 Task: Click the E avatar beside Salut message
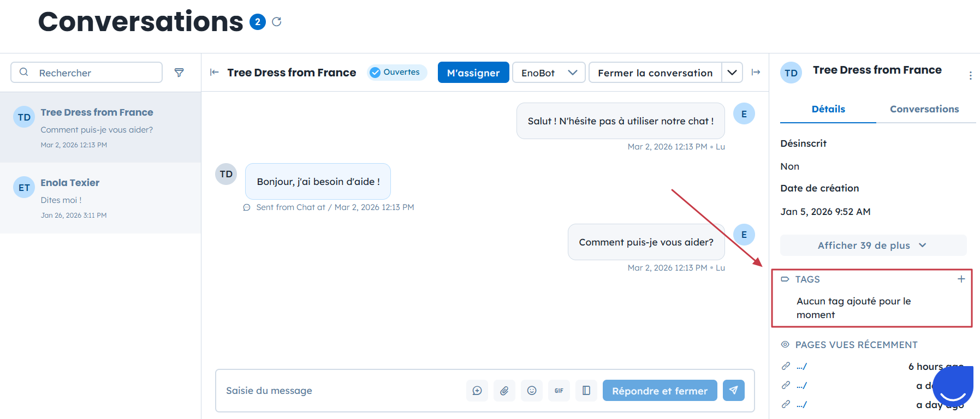point(744,114)
